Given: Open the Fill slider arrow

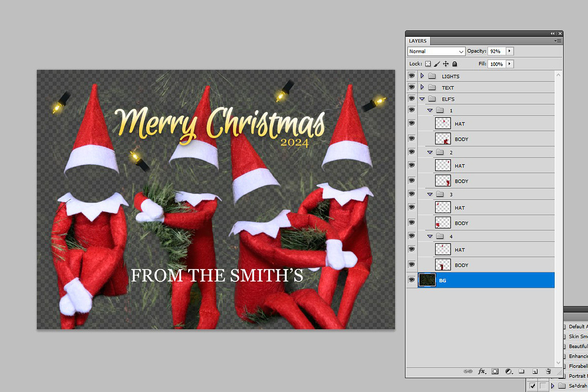Looking at the screenshot, I should coord(510,64).
